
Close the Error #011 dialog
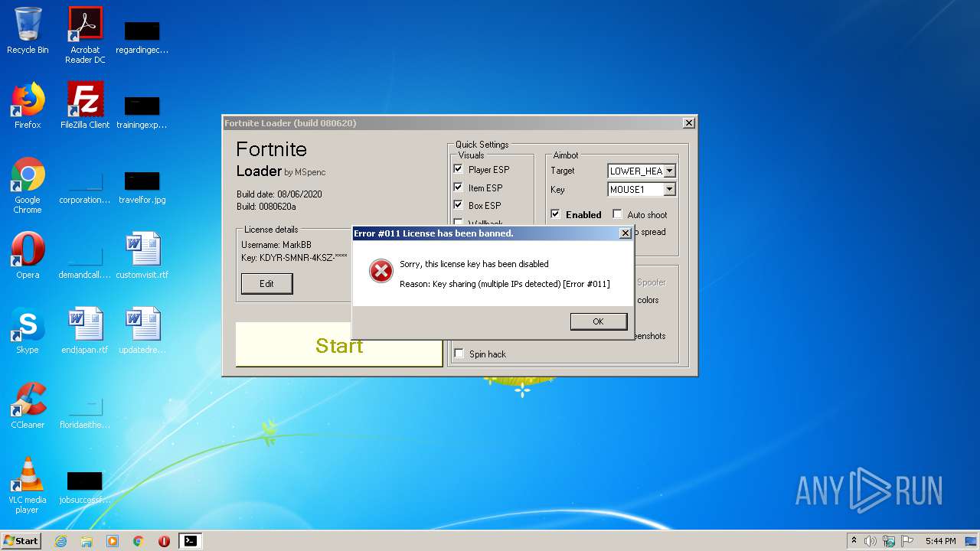(625, 233)
